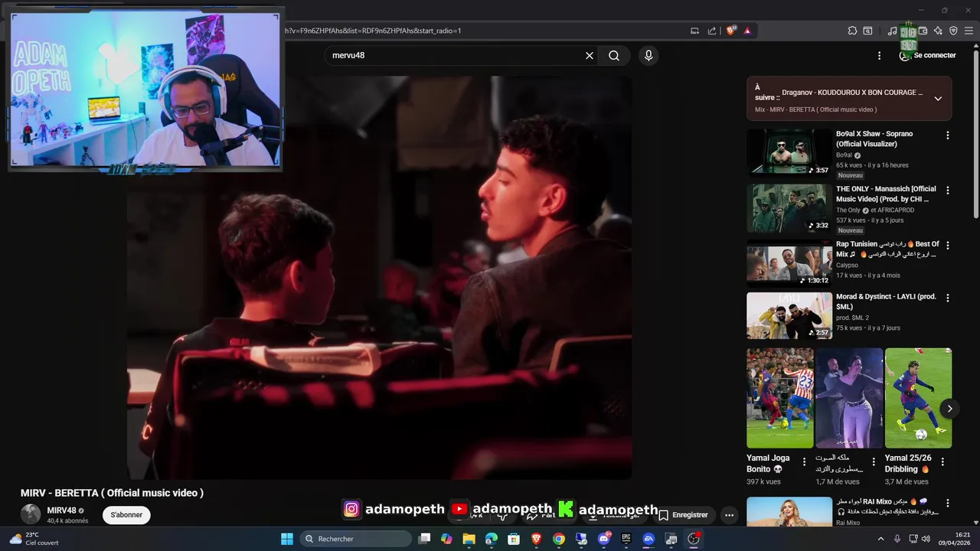Open File Explorer from the taskbar
Screen dimensions: 980x551
(469, 539)
